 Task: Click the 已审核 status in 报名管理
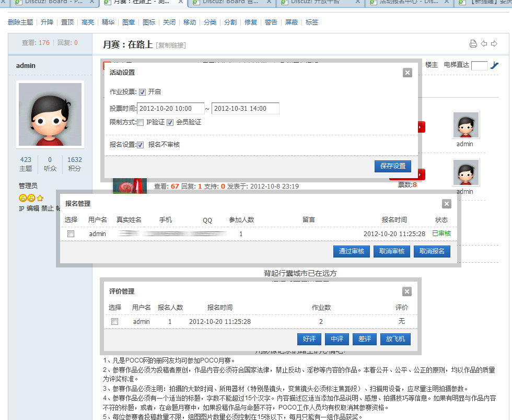[441, 234]
